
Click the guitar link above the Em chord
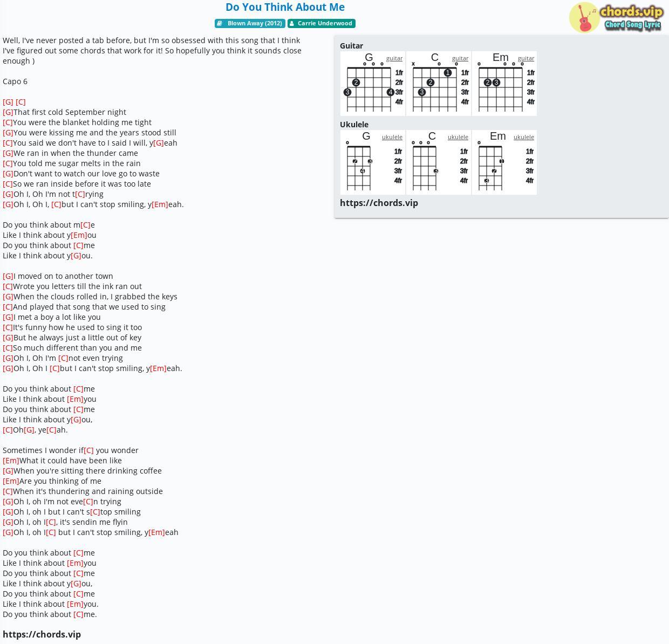tap(525, 58)
